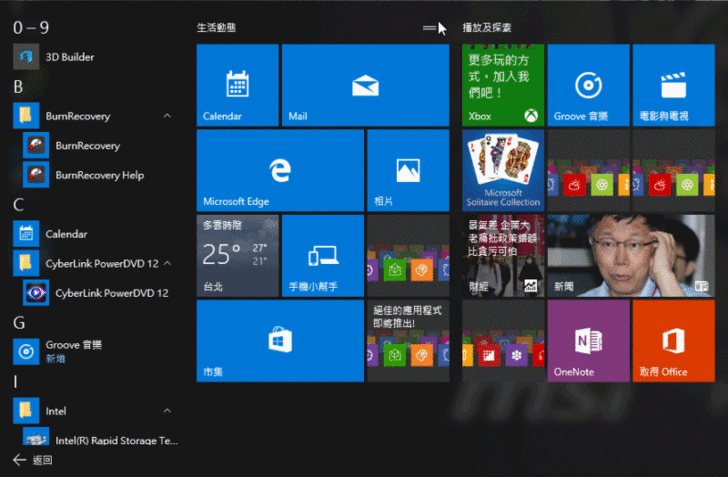Open the 台北 weather tile
728x477 pixels.
(238, 255)
